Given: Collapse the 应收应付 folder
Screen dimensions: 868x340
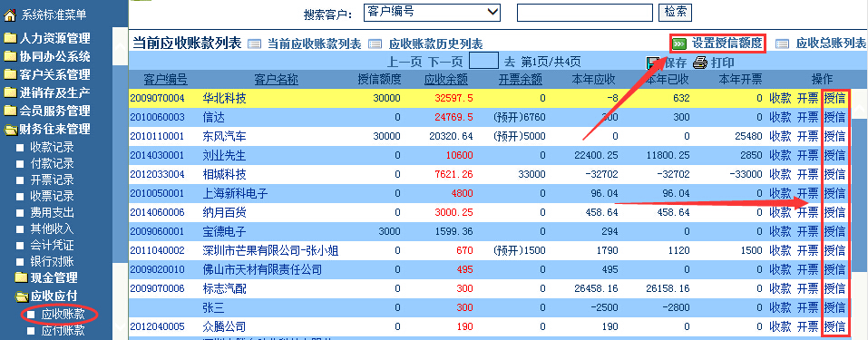Looking at the screenshot, I should pos(46,296).
